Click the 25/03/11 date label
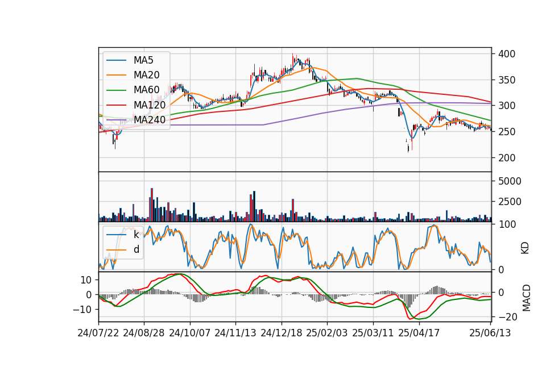This screenshot has height=392, width=546. point(373,333)
